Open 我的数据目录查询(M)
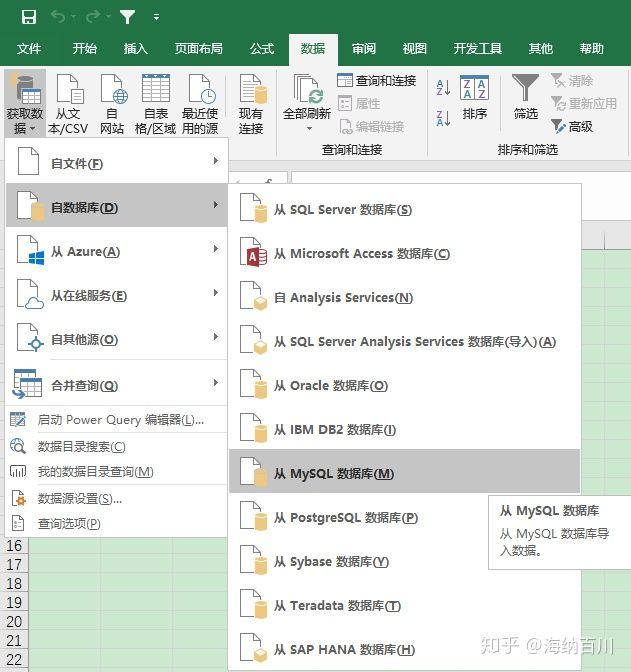The height and width of the screenshot is (672, 631). point(117,471)
